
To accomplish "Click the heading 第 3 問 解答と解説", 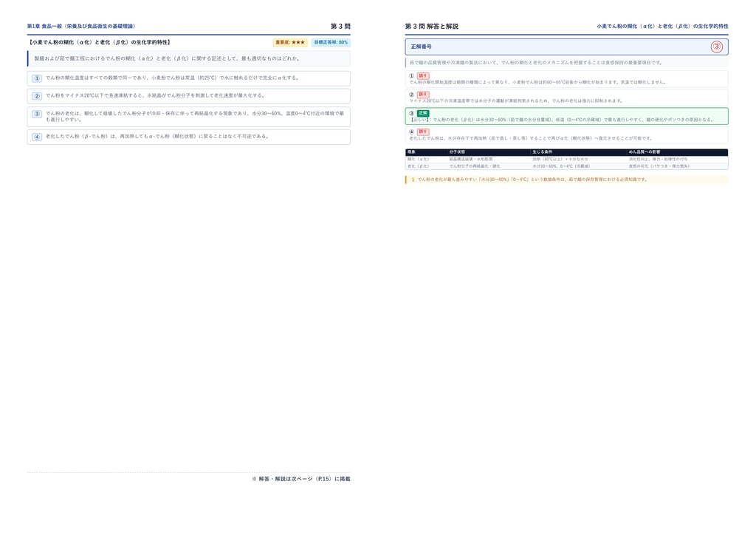I will (431, 26).
